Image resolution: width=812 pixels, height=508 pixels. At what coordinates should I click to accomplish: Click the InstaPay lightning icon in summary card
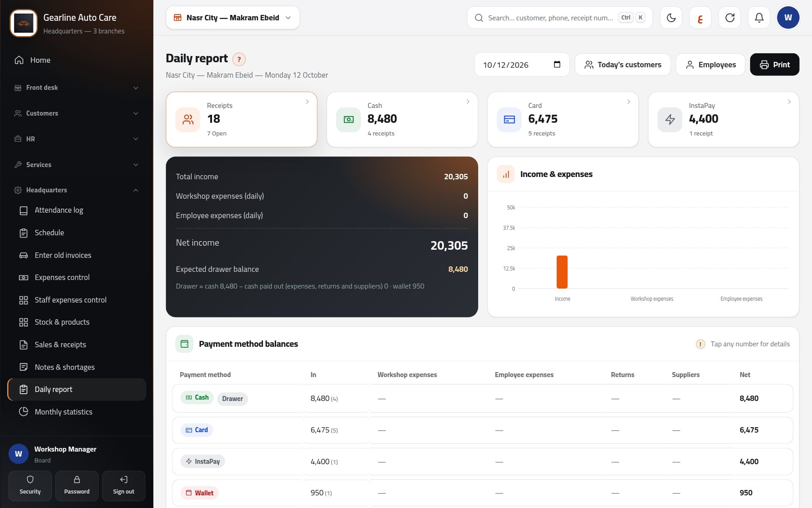click(669, 120)
